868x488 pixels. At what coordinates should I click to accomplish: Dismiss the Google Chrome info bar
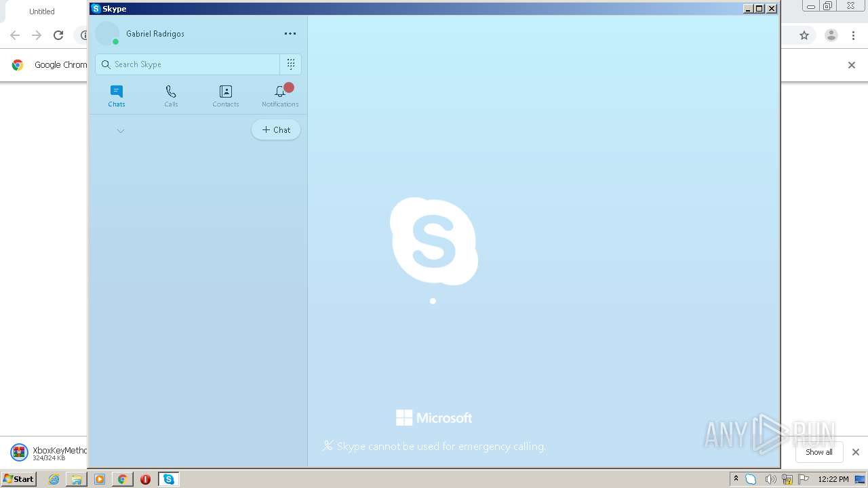(852, 65)
